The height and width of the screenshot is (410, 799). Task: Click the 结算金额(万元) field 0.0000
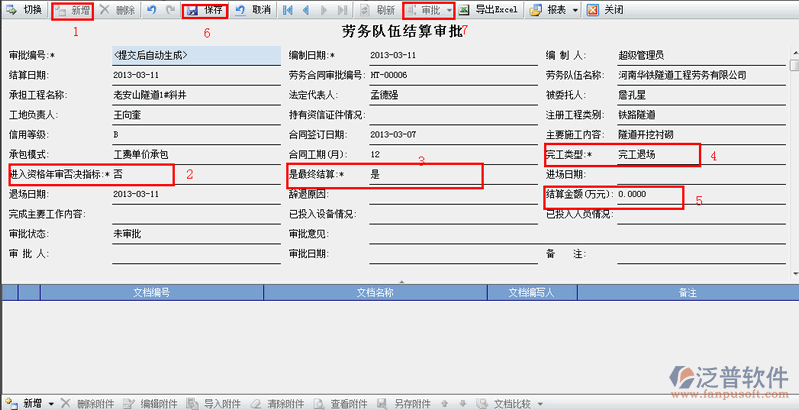point(702,195)
